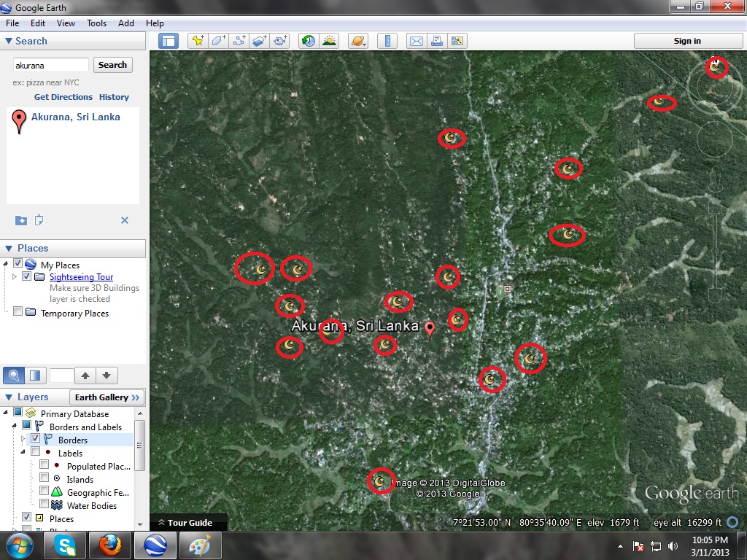This screenshot has height=560, width=747.
Task: Open Skype from the taskbar
Action: pos(65,545)
